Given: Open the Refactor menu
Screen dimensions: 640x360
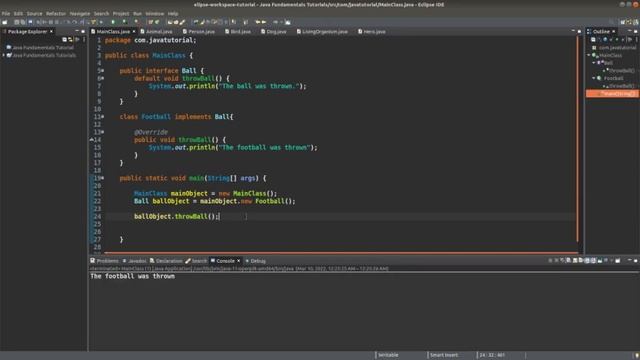Looking at the screenshot, I should (56, 13).
